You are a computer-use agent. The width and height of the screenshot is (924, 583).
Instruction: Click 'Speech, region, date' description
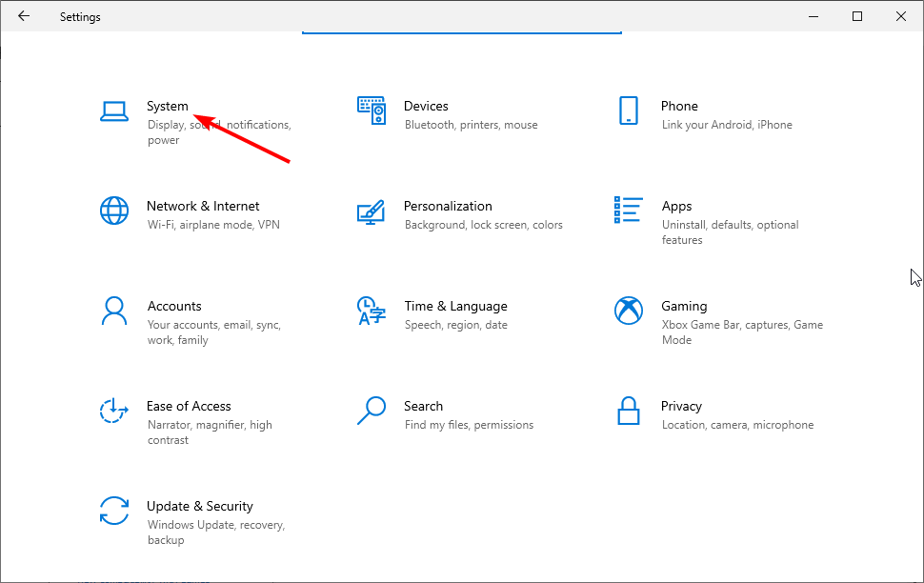[x=455, y=325]
